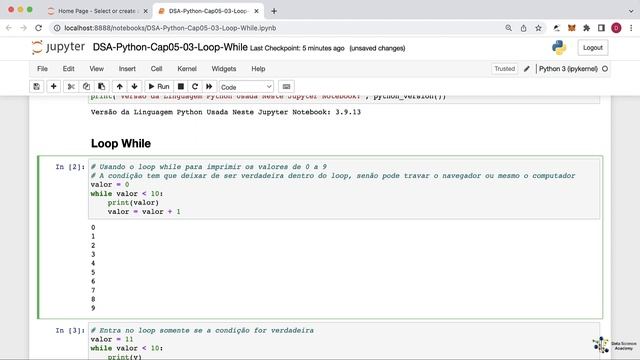640x360 pixels.
Task: Click the In [2] code cell editor
Action: pyautogui.click(x=344, y=189)
